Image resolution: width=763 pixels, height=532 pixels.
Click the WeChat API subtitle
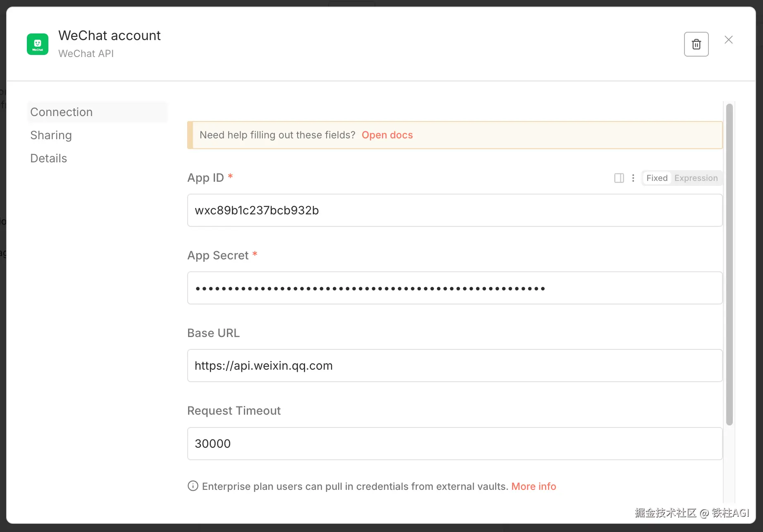point(86,54)
